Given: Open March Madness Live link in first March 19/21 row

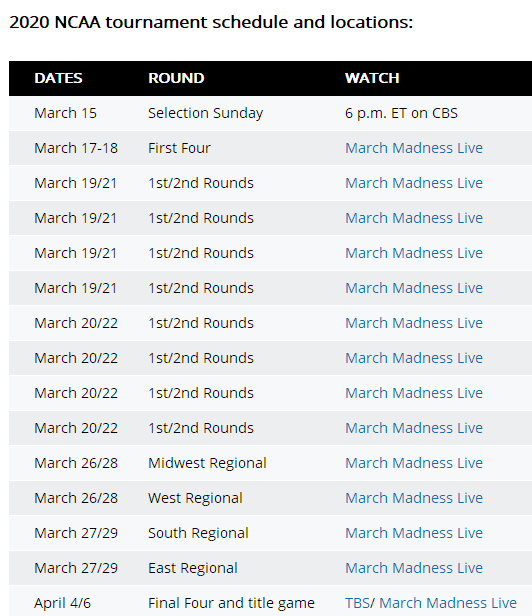Looking at the screenshot, I should (414, 183).
